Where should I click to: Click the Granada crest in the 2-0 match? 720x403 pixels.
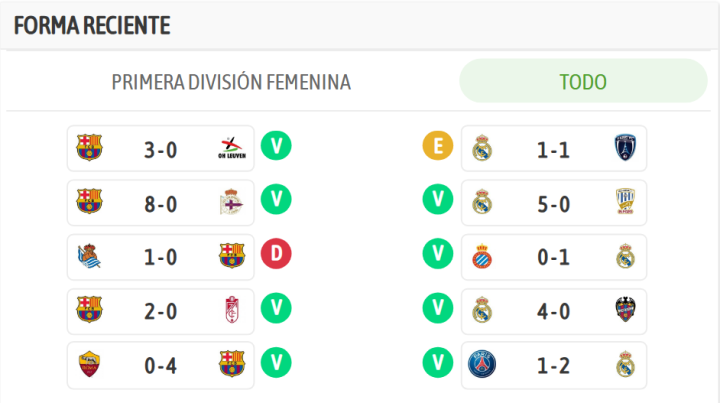click(230, 311)
